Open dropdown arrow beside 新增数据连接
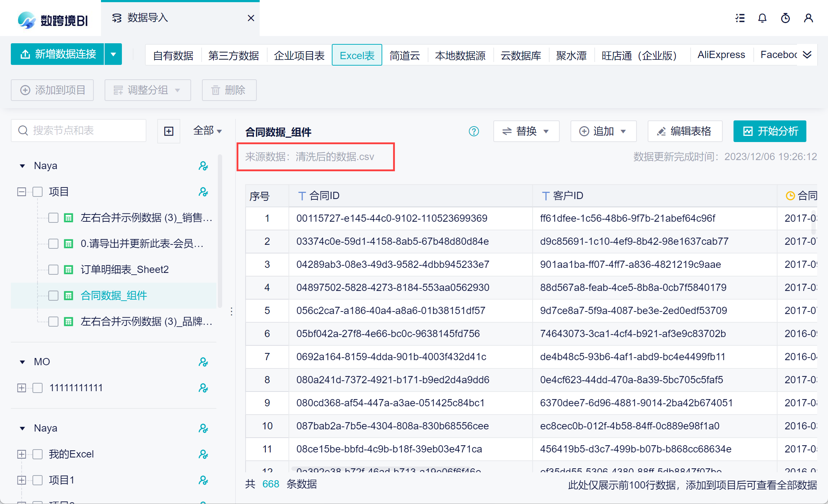This screenshot has height=504, width=828. tap(113, 54)
